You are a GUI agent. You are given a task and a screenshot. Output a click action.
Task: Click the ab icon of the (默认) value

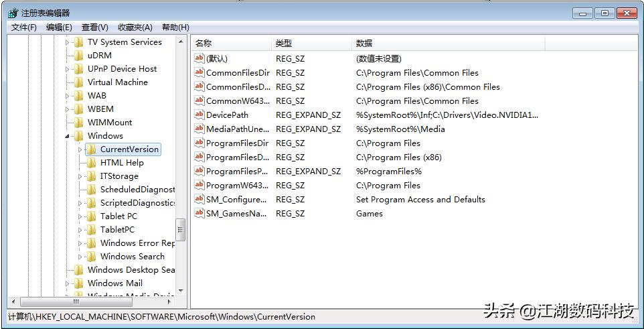pos(199,58)
